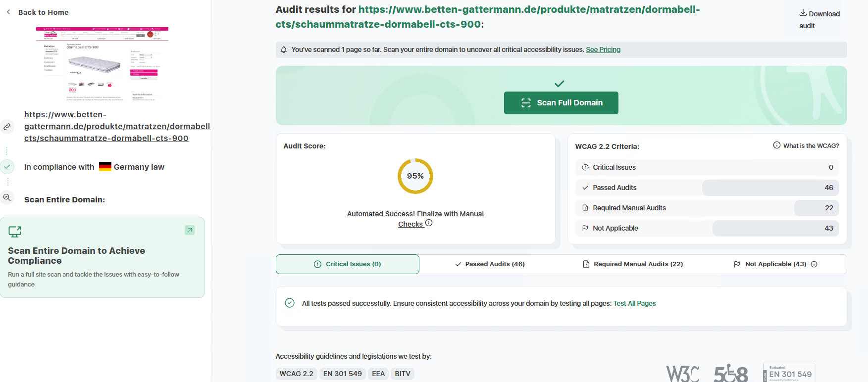
Task: Click the info icon next to What is the WCAG
Action: click(x=777, y=145)
